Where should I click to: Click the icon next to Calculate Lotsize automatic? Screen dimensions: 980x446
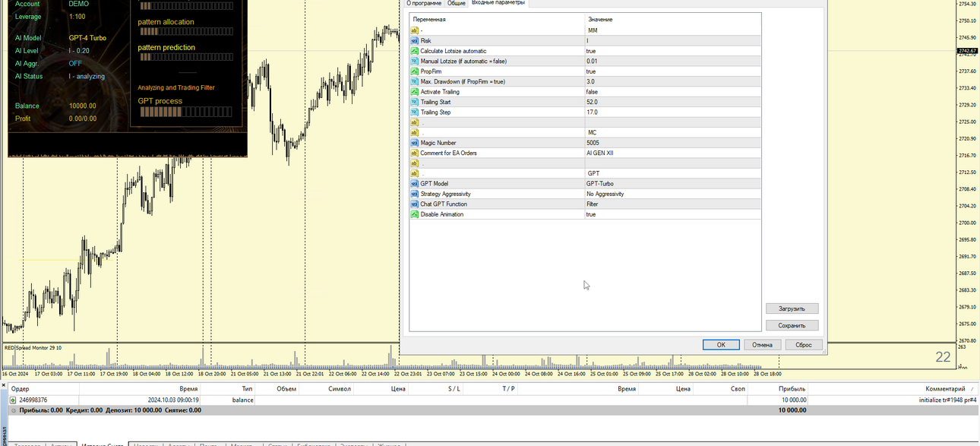coord(414,51)
